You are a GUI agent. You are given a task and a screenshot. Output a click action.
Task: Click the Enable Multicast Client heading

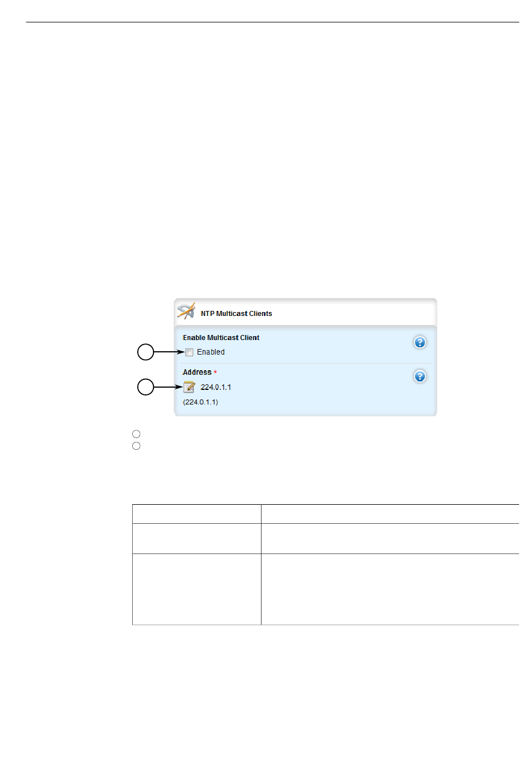click(x=221, y=338)
